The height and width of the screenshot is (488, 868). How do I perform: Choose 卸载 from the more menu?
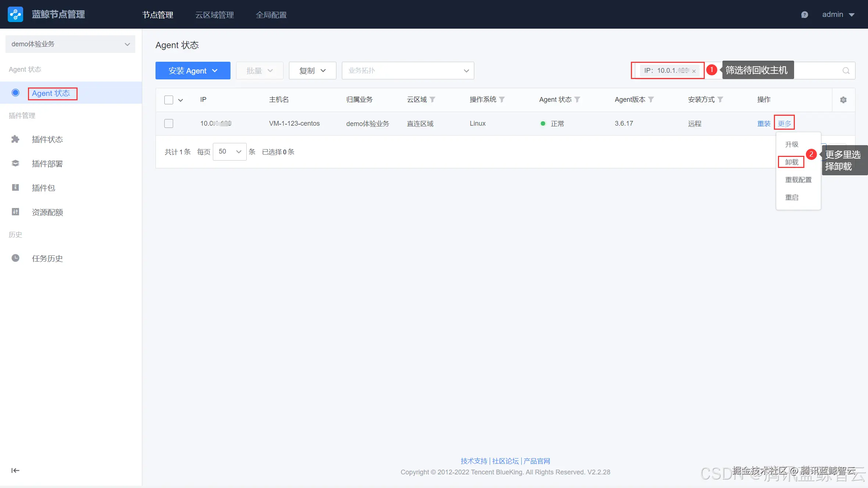coord(792,162)
